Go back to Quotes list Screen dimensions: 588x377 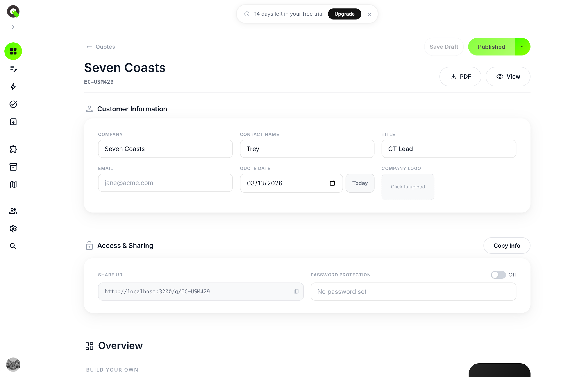coord(101,47)
